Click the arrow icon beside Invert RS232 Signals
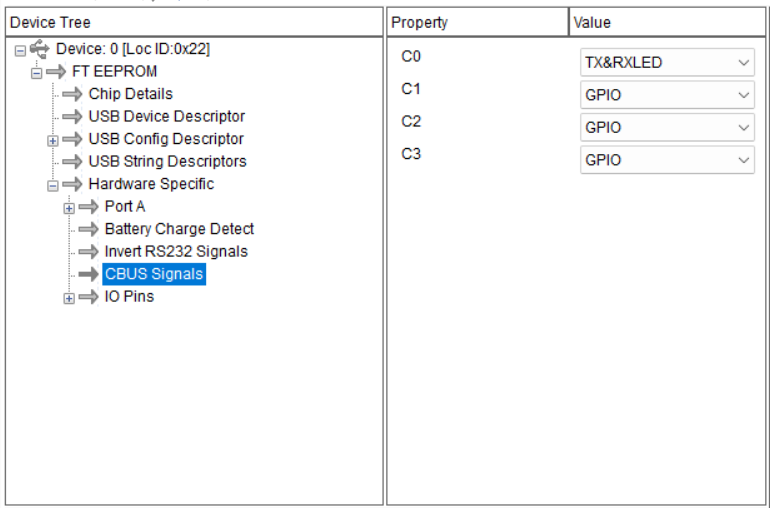The width and height of the screenshot is (770, 508). pos(88,252)
